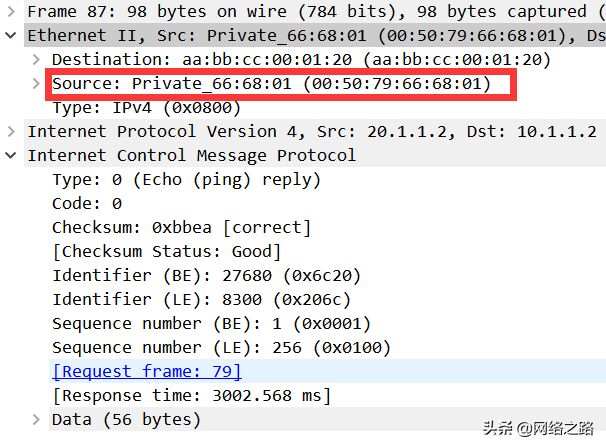Select the Checksum Status: Good line

(166, 252)
